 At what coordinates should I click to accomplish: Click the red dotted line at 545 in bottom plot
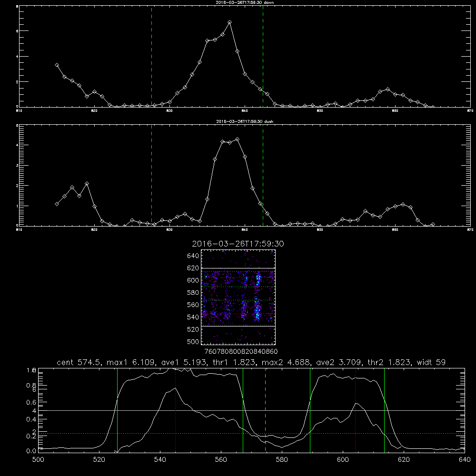click(176, 410)
